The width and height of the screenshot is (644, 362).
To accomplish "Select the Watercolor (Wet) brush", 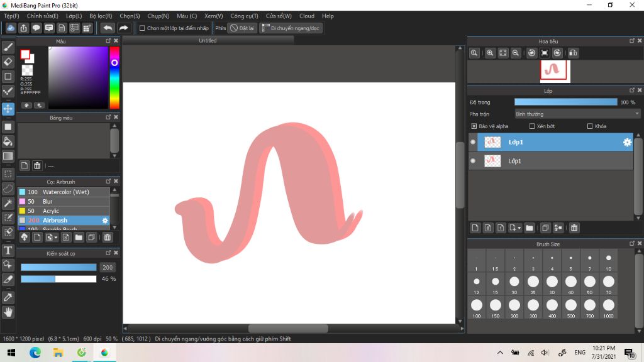I will [64, 192].
